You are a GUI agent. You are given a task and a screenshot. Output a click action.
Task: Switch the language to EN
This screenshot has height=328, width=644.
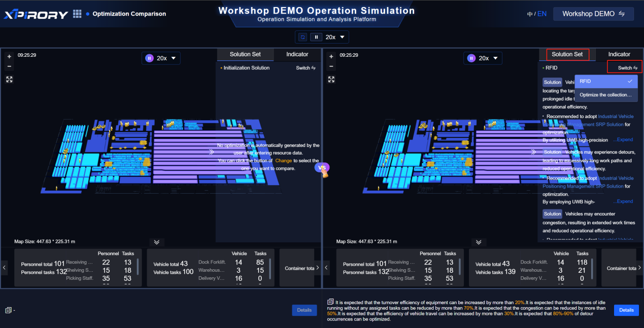tap(542, 14)
